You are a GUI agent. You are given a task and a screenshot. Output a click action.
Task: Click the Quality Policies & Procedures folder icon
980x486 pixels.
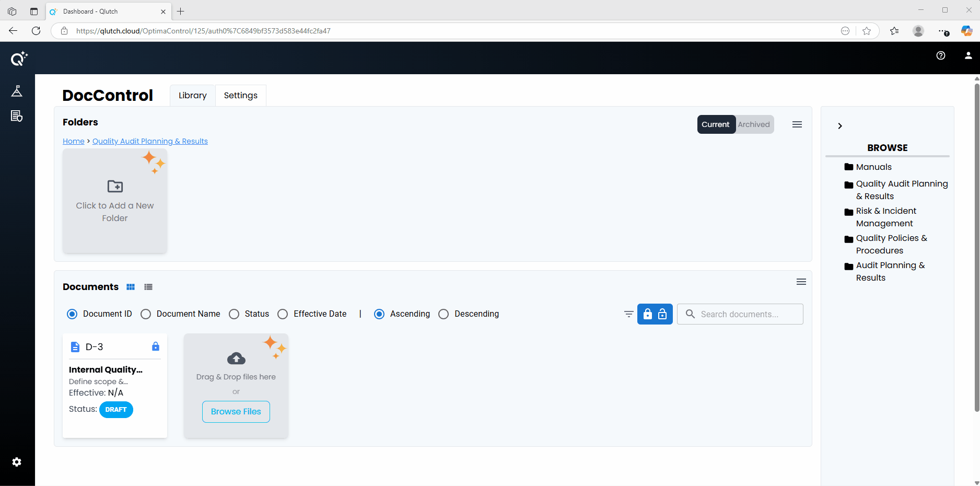tap(849, 239)
